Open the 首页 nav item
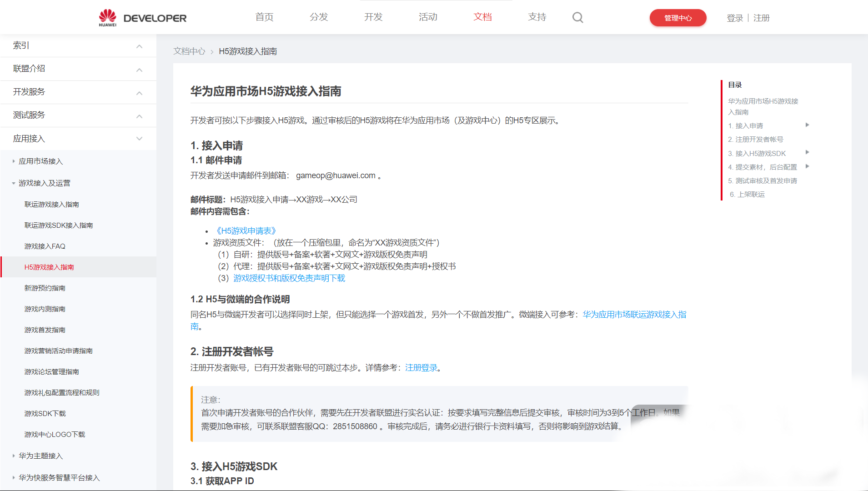868x491 pixels. point(264,17)
